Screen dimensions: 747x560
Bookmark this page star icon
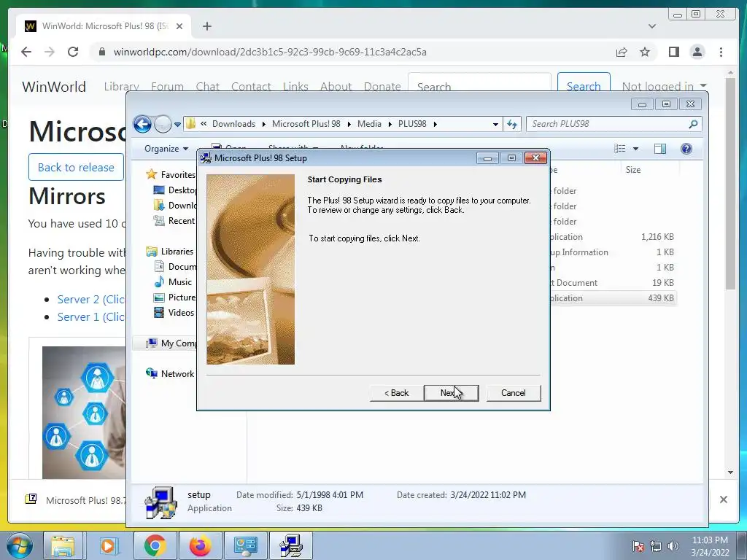(x=645, y=52)
